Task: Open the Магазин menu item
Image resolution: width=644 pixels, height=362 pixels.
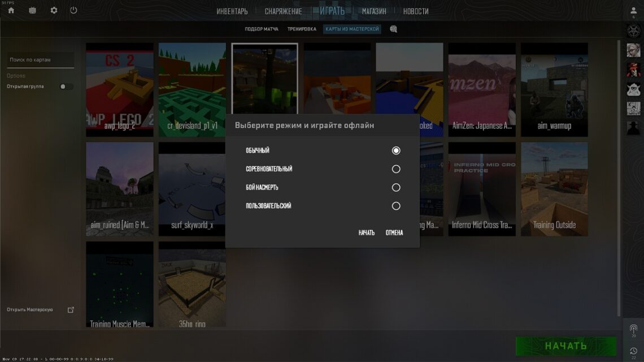Action: pos(374,11)
